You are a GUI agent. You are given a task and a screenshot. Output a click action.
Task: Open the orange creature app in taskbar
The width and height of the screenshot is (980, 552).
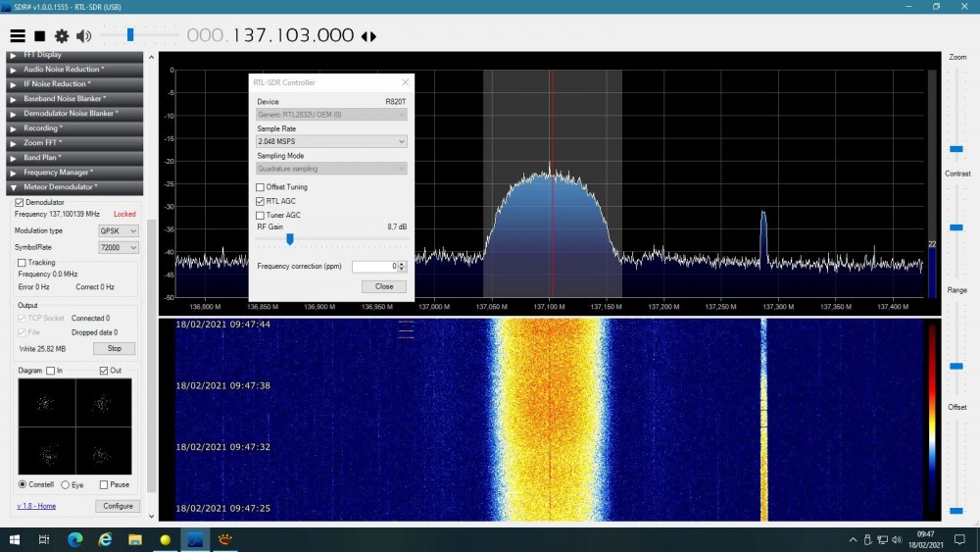225,539
